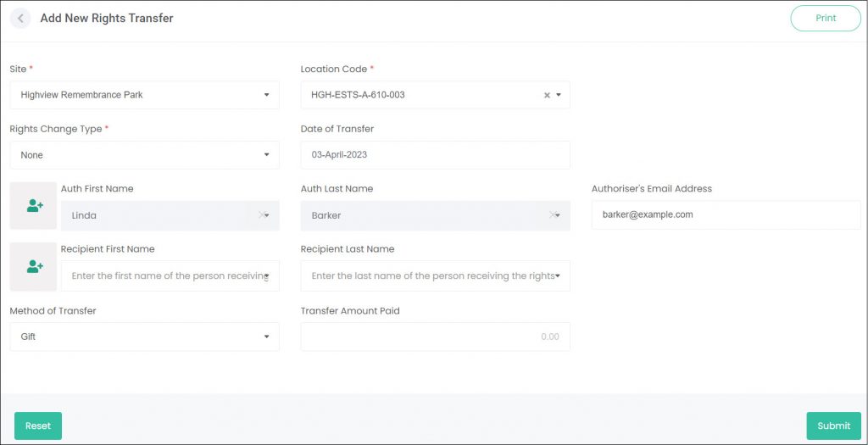The width and height of the screenshot is (868, 445).
Task: Clear the Auth Last Name Barker value
Action: (x=552, y=214)
